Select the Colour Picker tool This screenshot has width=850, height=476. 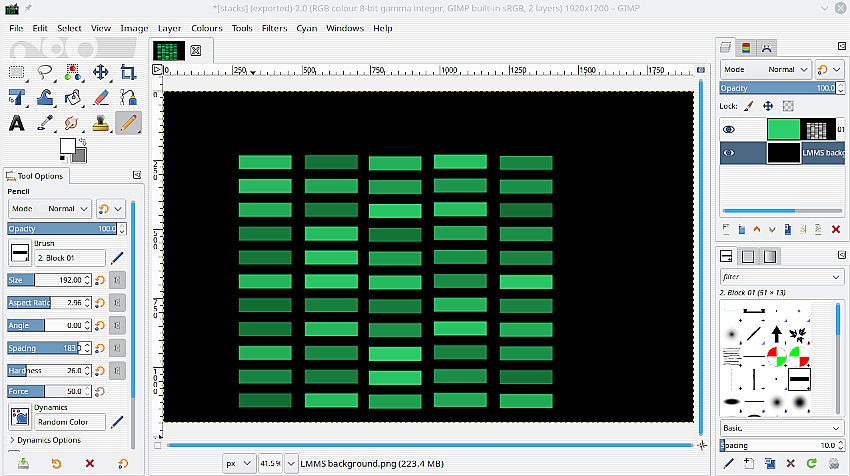coord(44,123)
